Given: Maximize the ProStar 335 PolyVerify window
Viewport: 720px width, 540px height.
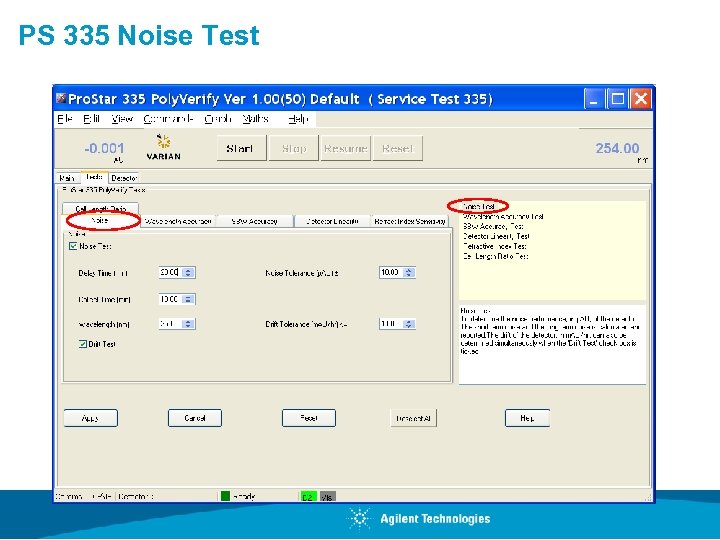Looking at the screenshot, I should pos(618,99).
